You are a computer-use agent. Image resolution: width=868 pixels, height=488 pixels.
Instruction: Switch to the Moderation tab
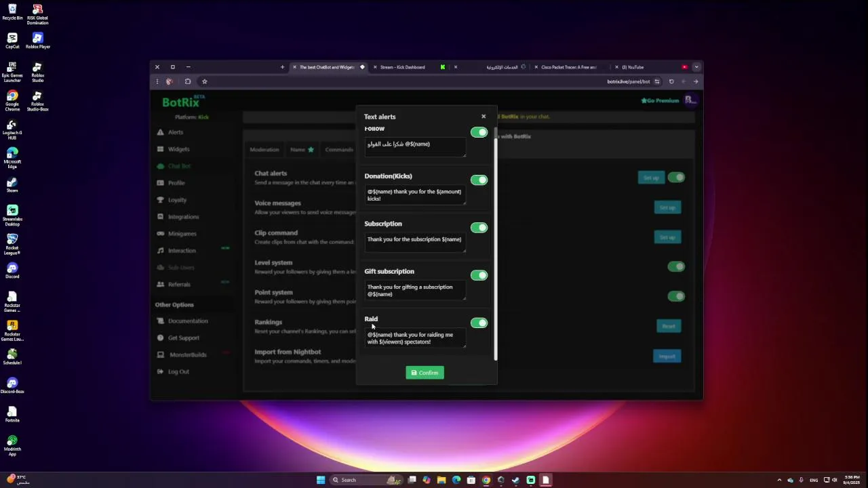[x=264, y=150]
